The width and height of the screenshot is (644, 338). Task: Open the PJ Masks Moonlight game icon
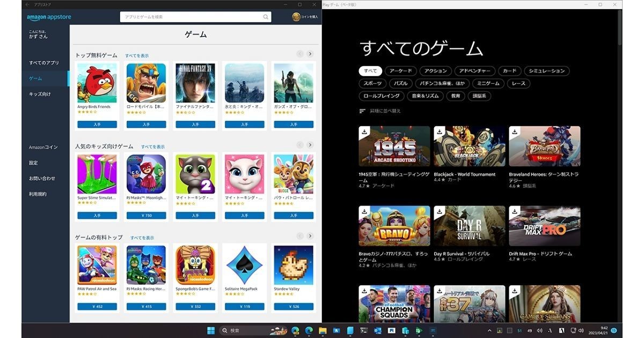[x=146, y=174]
